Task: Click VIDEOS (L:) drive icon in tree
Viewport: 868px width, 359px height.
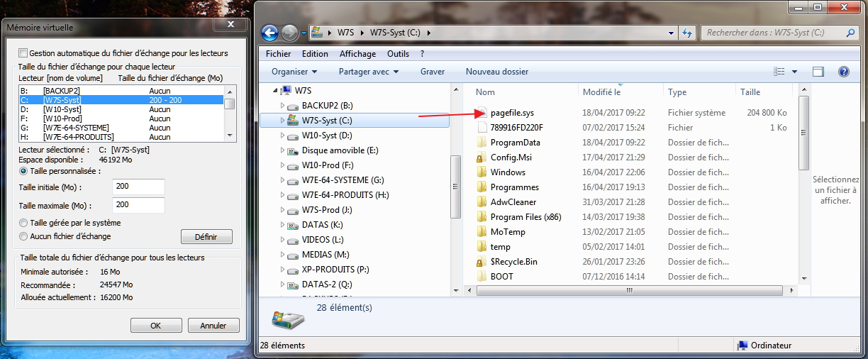Action: 292,240
